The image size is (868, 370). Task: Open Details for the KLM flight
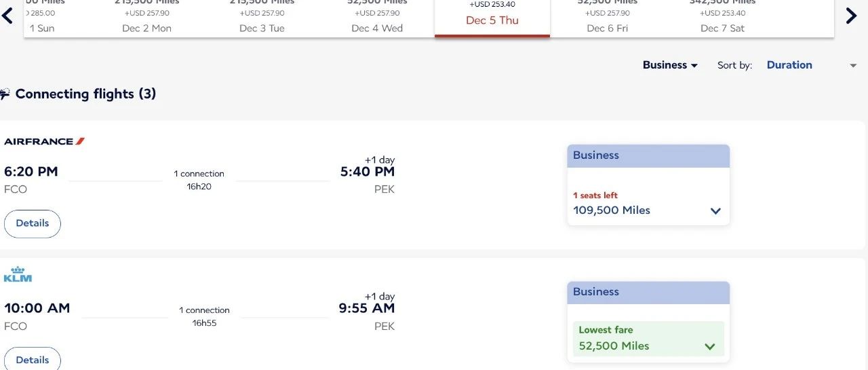(x=33, y=360)
